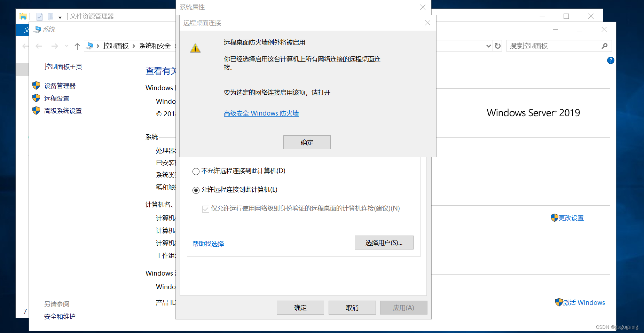Expand the address bar history dropdown
This screenshot has width=644, height=333.
(488, 46)
